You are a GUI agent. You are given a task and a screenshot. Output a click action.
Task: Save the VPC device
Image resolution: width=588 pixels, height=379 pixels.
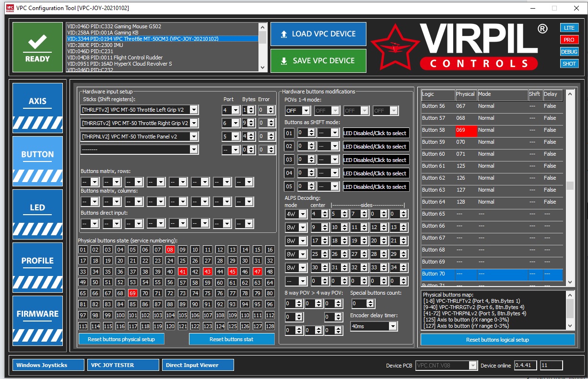click(x=318, y=61)
